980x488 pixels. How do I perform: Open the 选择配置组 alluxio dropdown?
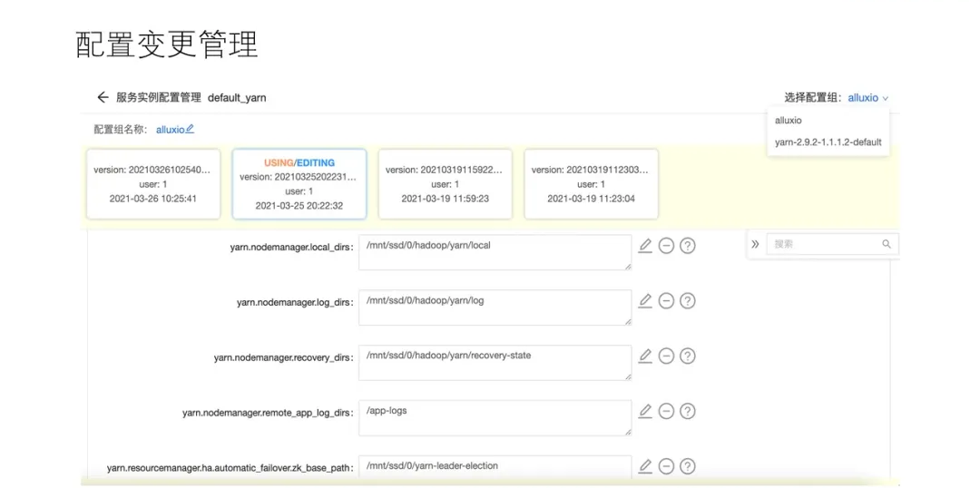pos(867,98)
